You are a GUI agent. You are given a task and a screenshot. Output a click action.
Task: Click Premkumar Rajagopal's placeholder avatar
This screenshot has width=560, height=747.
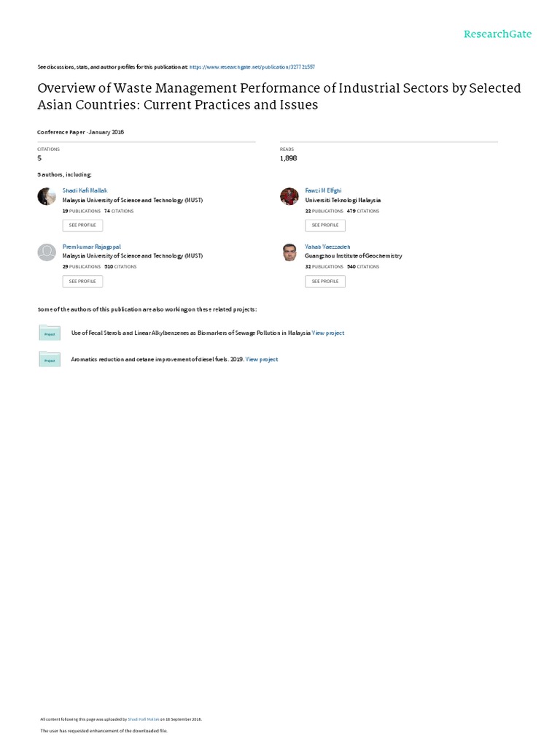(47, 252)
